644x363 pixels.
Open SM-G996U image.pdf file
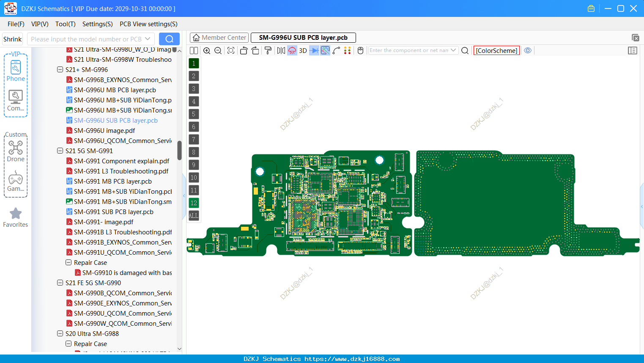104,130
